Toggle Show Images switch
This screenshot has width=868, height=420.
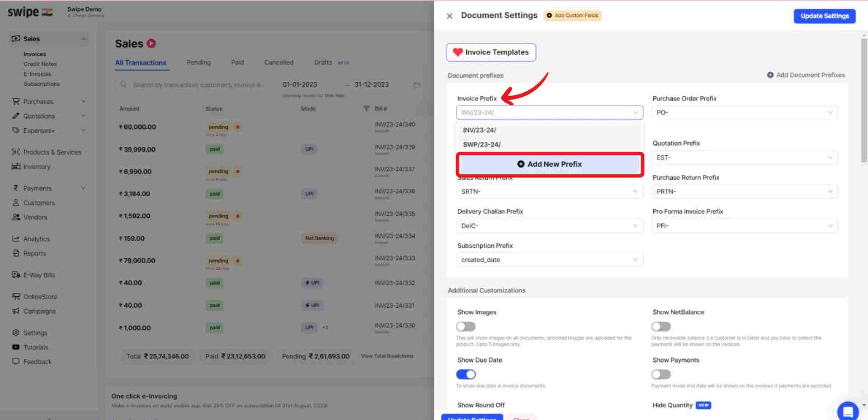[466, 327]
